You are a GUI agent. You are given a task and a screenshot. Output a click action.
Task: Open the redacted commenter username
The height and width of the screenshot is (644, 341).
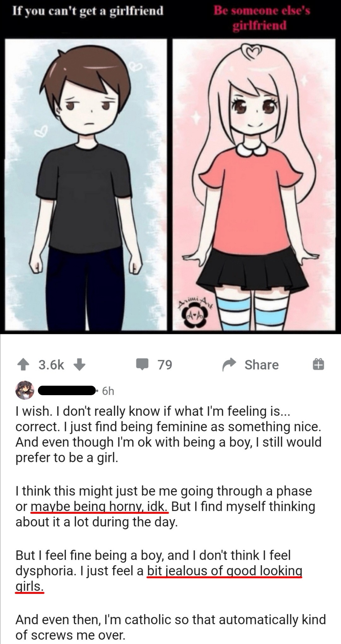67,390
